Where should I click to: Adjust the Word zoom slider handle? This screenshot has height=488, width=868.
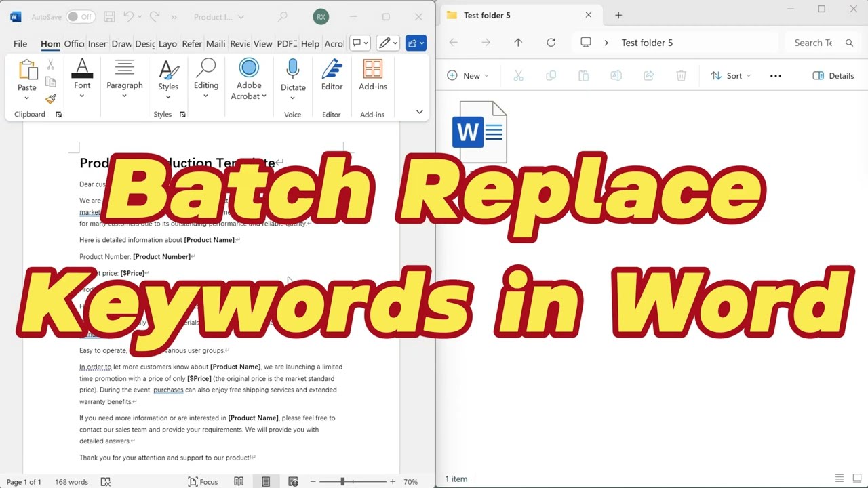click(342, 482)
